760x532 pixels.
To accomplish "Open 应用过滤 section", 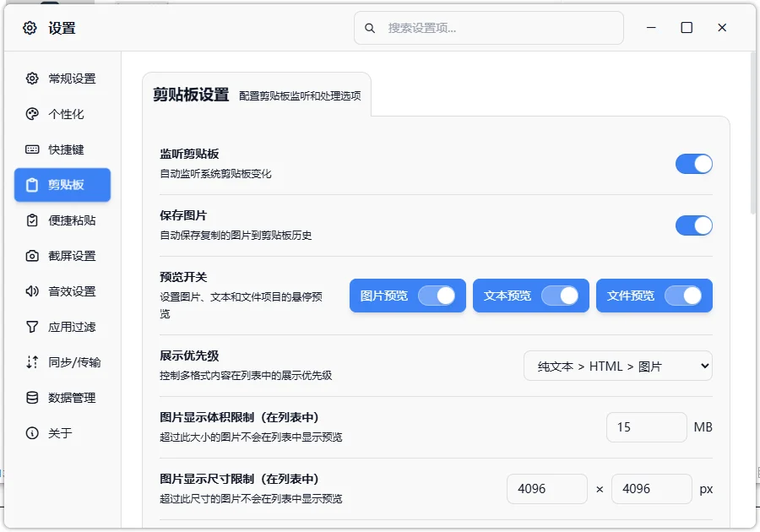I will point(62,327).
